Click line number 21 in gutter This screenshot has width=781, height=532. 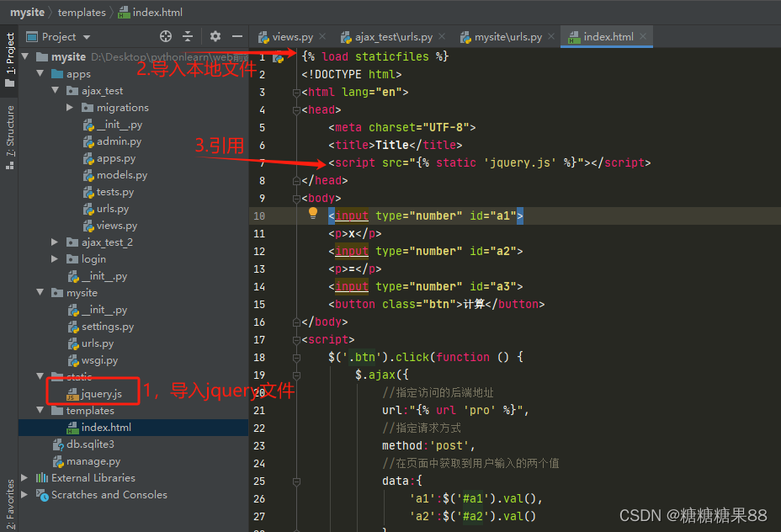pyautogui.click(x=259, y=411)
